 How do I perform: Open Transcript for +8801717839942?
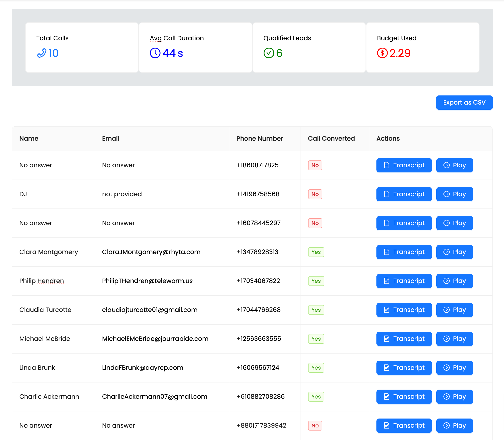tap(404, 426)
